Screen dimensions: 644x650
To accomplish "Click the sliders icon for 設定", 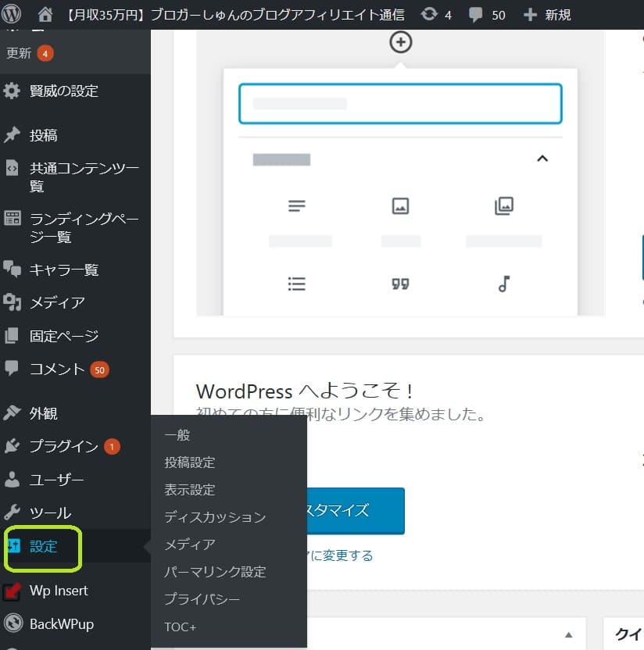I will [14, 546].
